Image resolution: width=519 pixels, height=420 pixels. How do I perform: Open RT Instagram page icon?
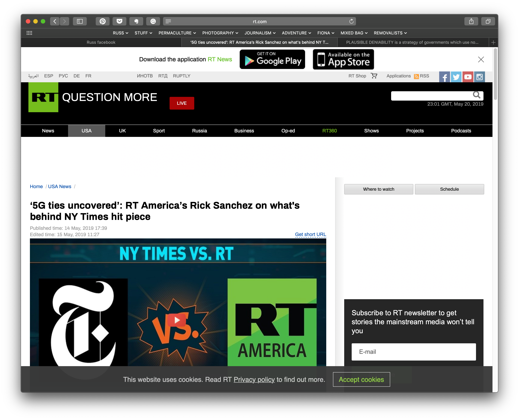pos(479,77)
